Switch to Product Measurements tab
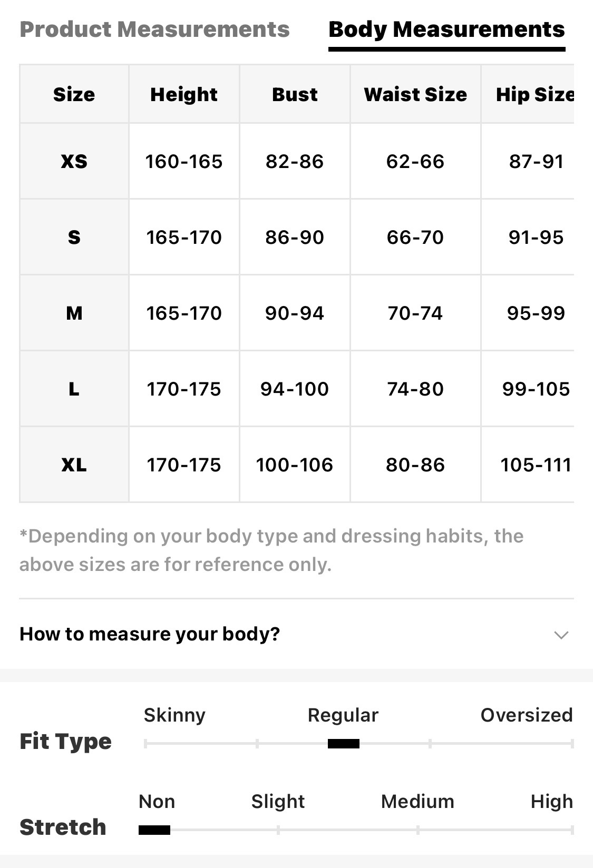 coord(154,29)
